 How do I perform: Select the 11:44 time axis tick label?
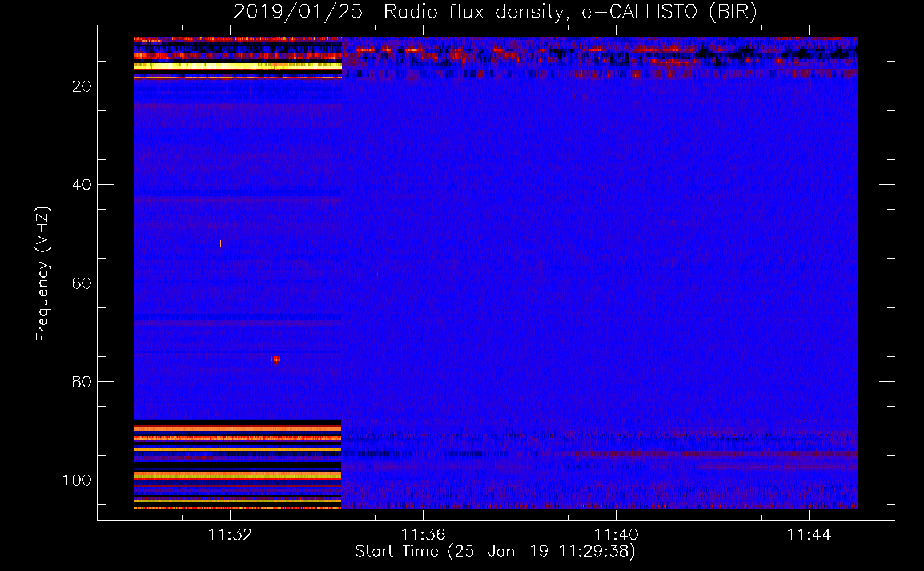point(809,535)
